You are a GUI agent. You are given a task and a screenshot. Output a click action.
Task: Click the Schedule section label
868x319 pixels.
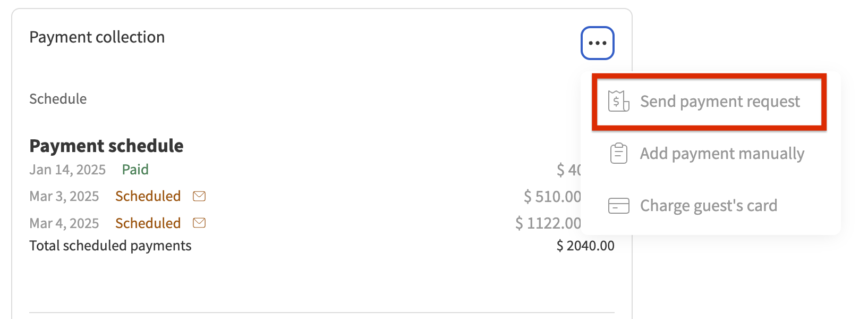pyautogui.click(x=58, y=99)
